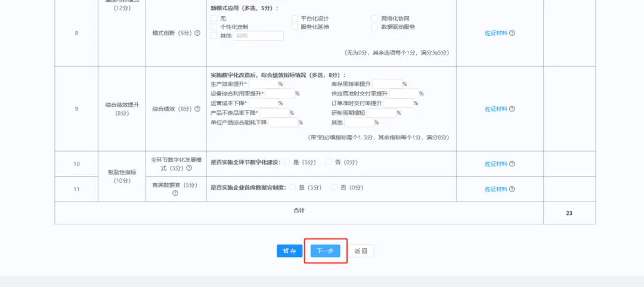Click the help icon next to 模式创新(5分)
The height and width of the screenshot is (287, 644).
[197, 33]
